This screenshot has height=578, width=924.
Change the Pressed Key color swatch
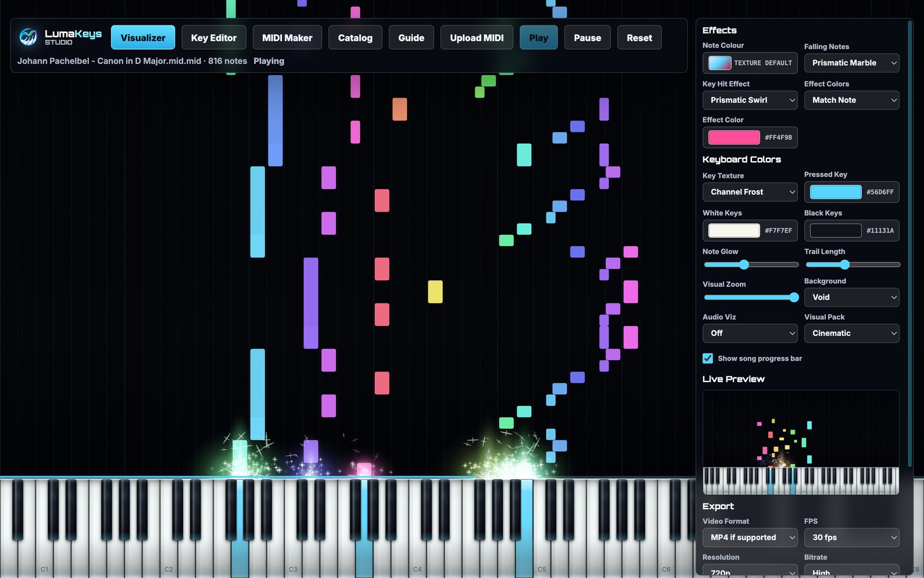(836, 192)
